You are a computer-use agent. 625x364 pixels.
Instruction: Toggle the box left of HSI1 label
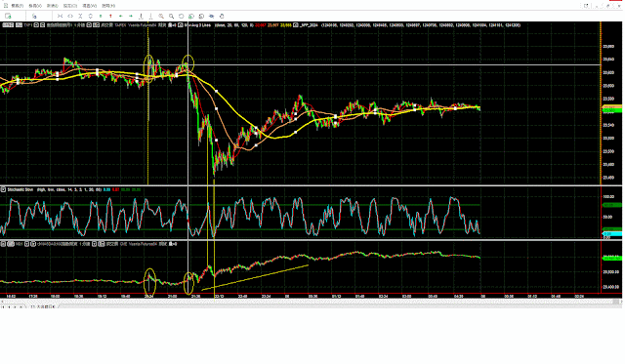click(x=11, y=244)
